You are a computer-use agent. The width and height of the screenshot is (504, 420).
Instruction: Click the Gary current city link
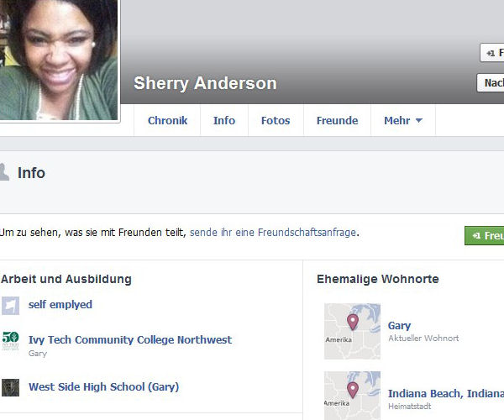pos(399,326)
